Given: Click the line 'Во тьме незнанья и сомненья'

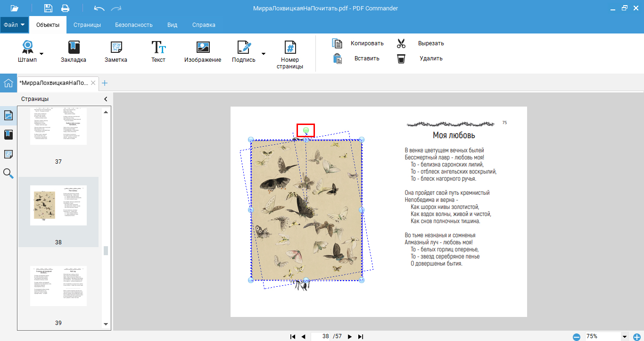Looking at the screenshot, I should click(440, 235).
